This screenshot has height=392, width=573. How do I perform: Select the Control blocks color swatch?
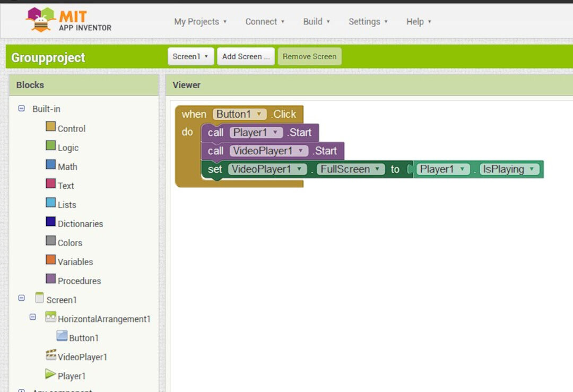pos(51,126)
